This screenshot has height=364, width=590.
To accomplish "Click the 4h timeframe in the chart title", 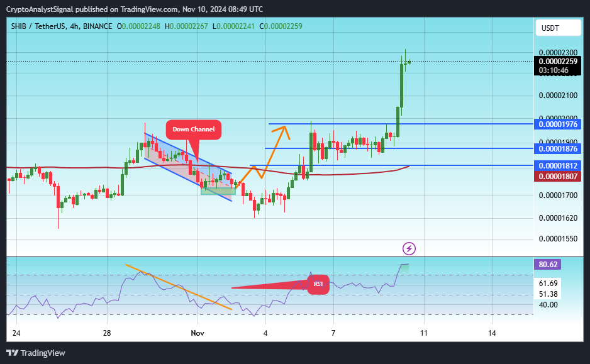I will (x=74, y=26).
